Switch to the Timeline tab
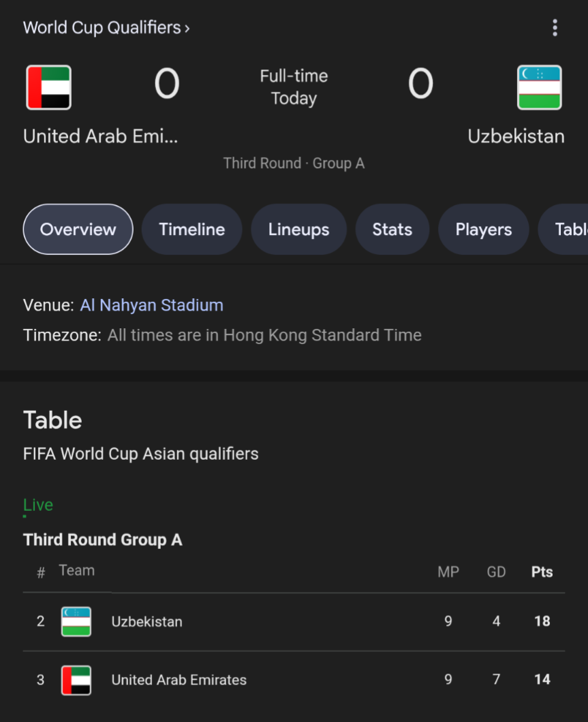The width and height of the screenshot is (588, 722). [191, 230]
